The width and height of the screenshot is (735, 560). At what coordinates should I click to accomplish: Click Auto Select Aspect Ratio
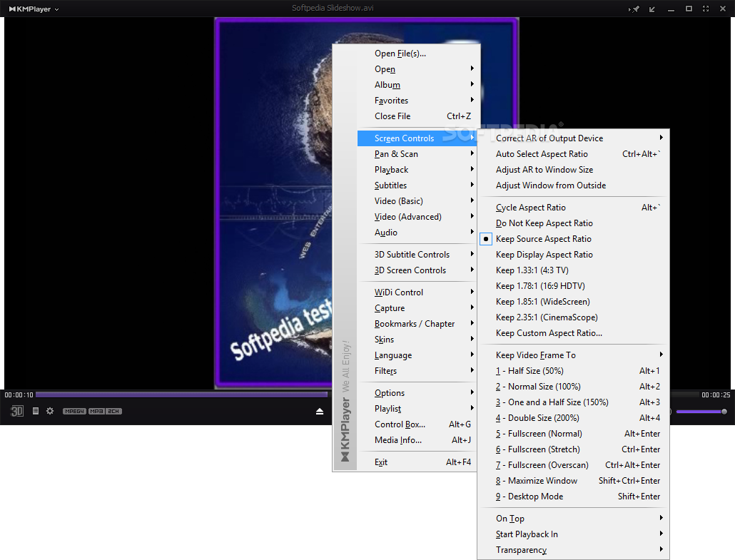point(573,154)
